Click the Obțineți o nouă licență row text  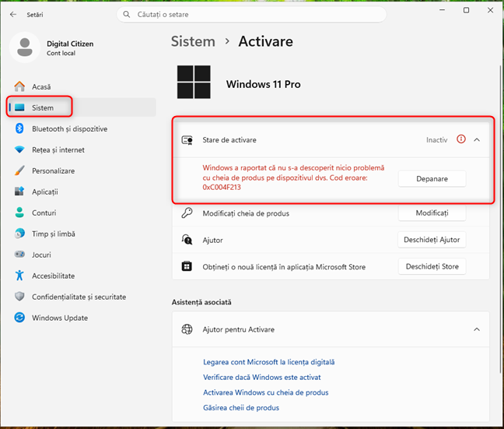(284, 267)
